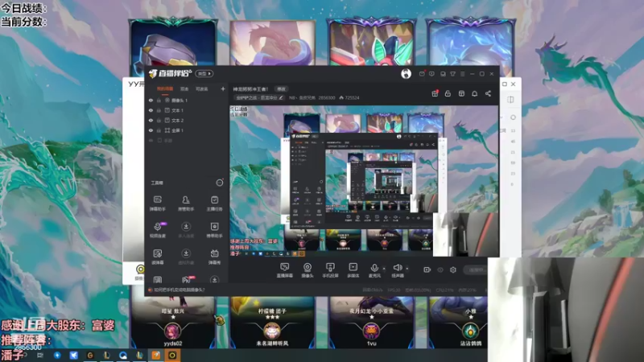Image resolution: width=644 pixels, height=362 pixels.
Task: Click the help tip link at window bottom
Action: point(179,290)
